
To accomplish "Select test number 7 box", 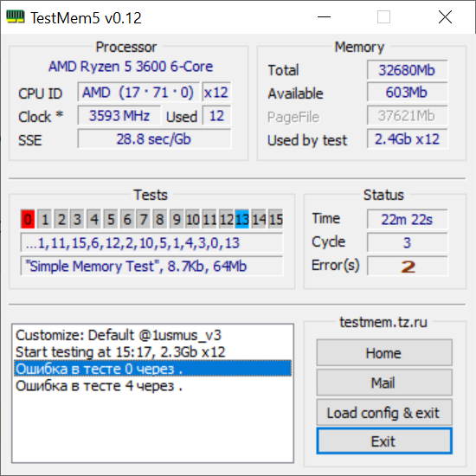I will coord(144,219).
